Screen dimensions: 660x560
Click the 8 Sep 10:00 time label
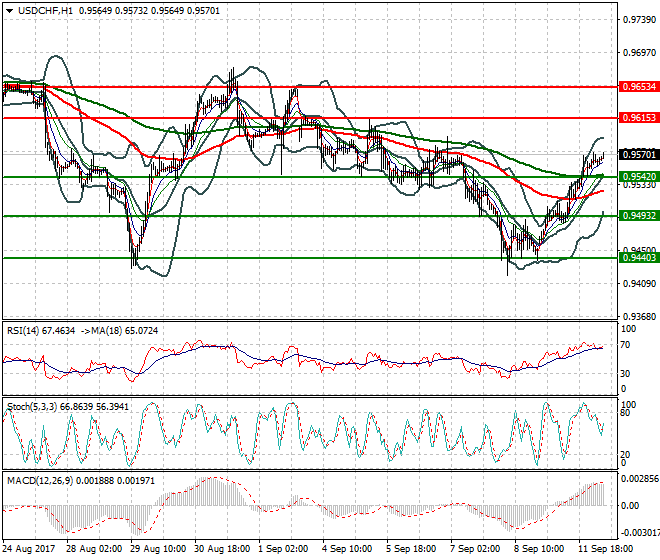(x=539, y=549)
